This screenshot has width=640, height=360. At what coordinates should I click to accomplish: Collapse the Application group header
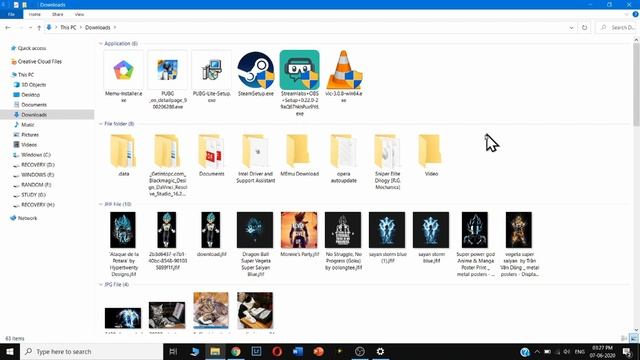coord(101,43)
